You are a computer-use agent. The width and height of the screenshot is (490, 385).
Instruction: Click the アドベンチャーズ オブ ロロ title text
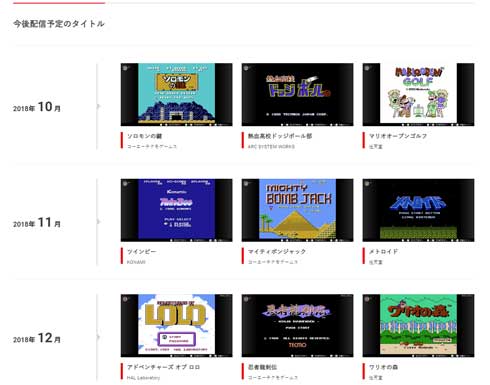[163, 367]
